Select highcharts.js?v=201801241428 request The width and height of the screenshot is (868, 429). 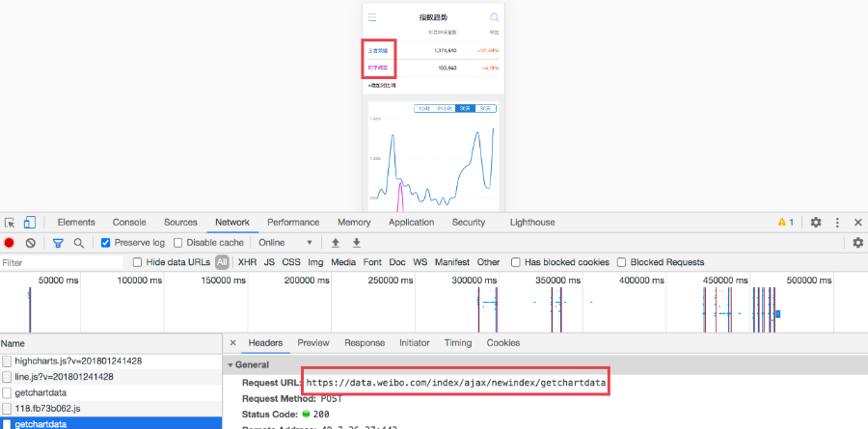click(x=111, y=361)
